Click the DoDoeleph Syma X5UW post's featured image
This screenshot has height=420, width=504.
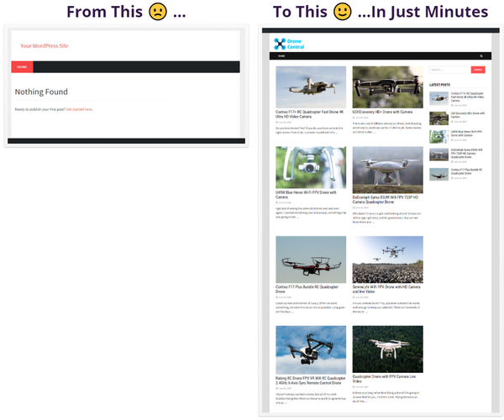click(x=387, y=170)
